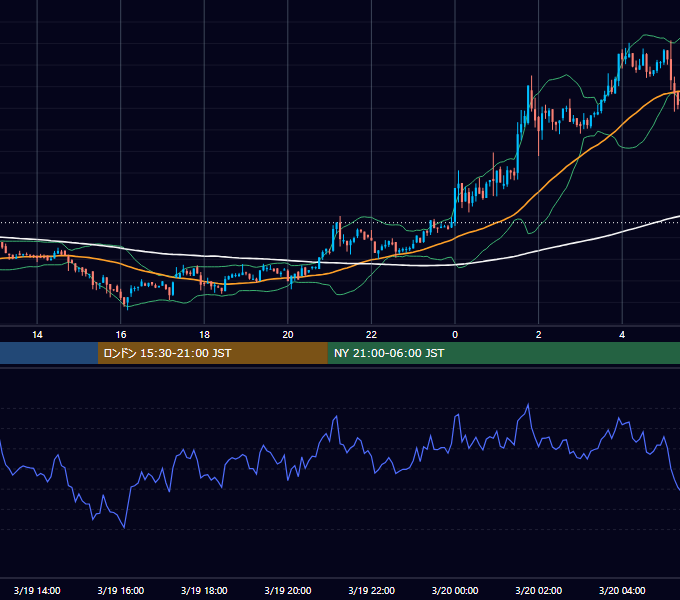Click hour label 14 on price chart axis
The width and height of the screenshot is (680, 600).
click(37, 335)
